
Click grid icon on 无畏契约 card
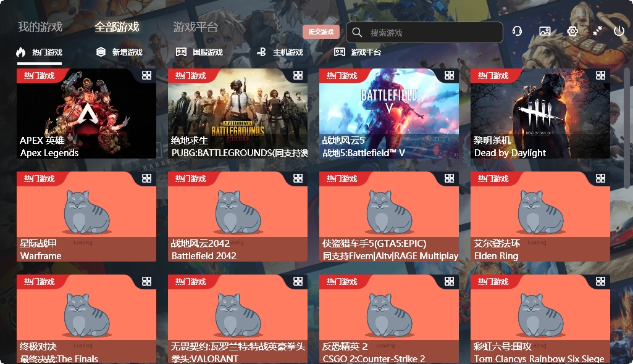tap(298, 281)
